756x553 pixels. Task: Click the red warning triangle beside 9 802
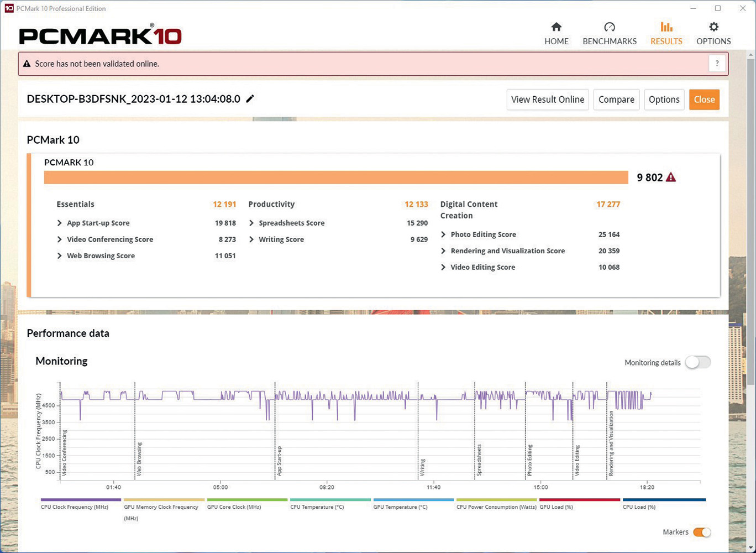pos(671,178)
